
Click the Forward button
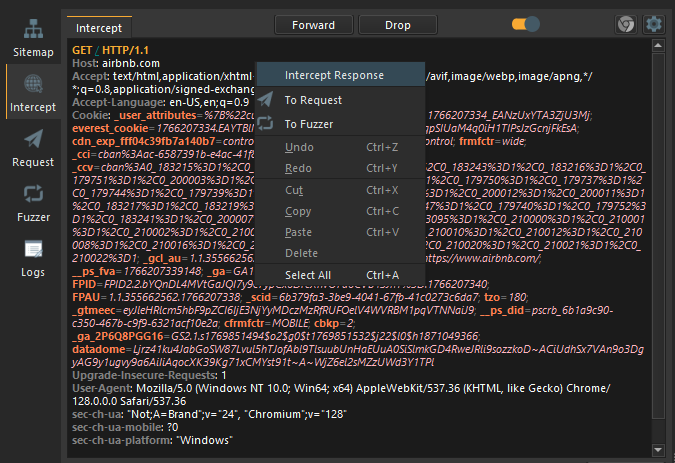[313, 25]
